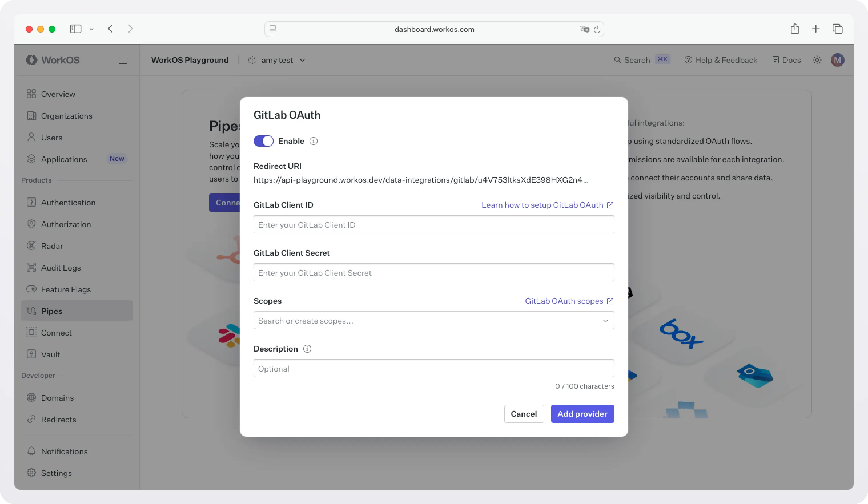Image resolution: width=868 pixels, height=504 pixels.
Task: Click the info icon beside Enable
Action: pos(314,141)
